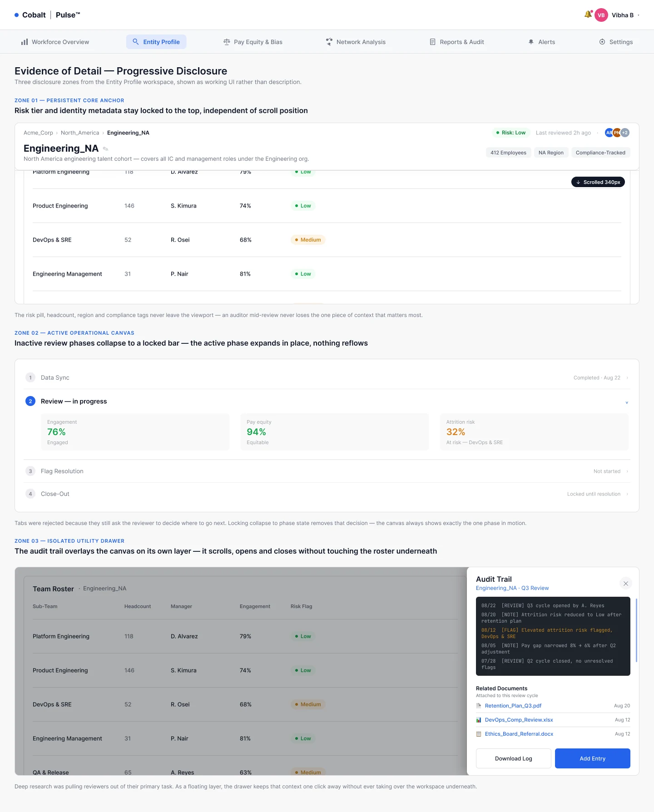This screenshot has height=812, width=654.
Task: Expand the Close-Out phase chevron
Action: tap(627, 494)
